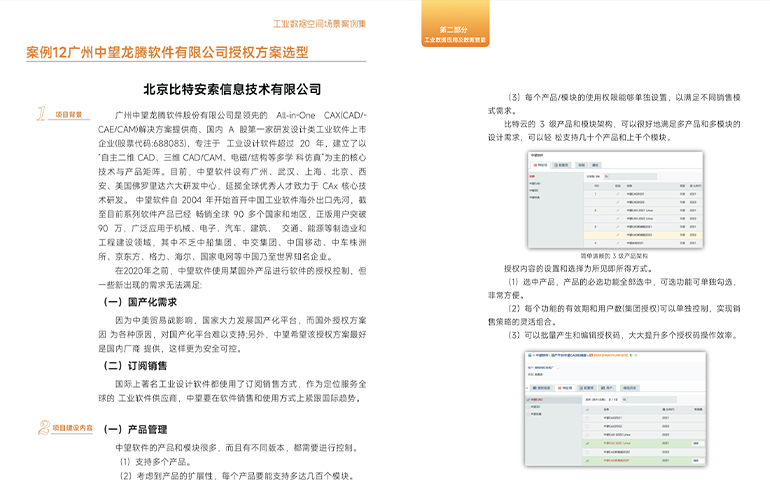This screenshot has width=770, height=494.
Task: Click the pencil edit icon in row numbered 2
Action: (618, 210)
